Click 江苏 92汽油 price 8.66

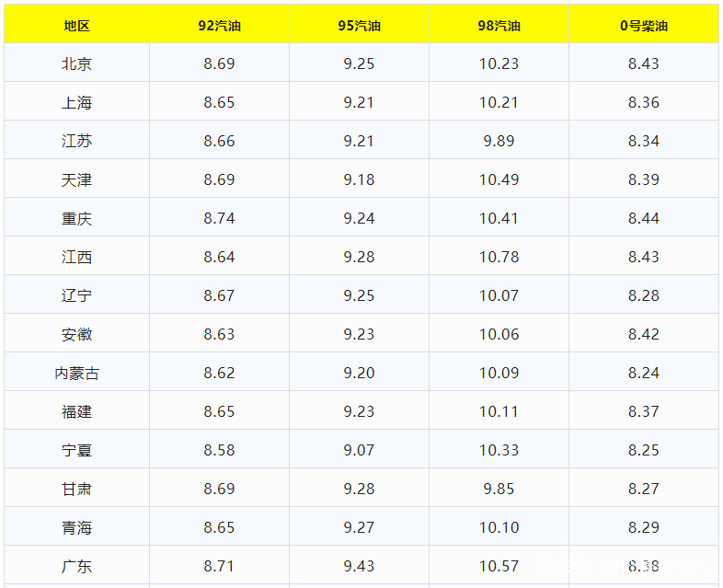(220, 141)
